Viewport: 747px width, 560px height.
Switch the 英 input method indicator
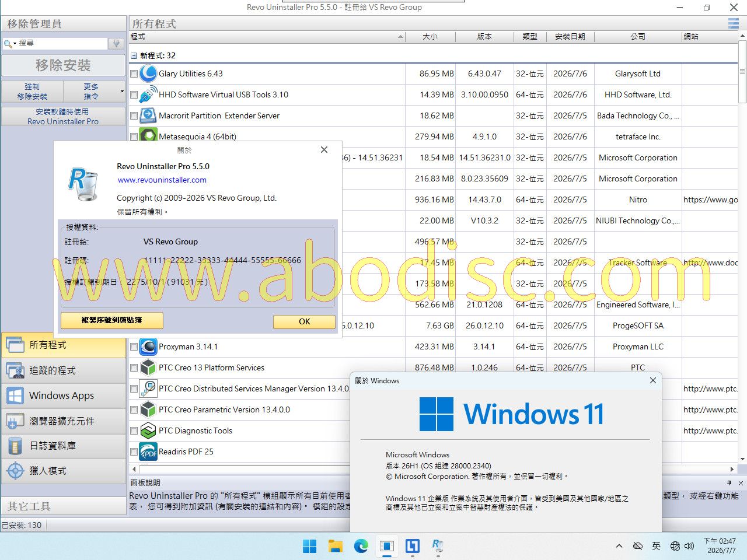pyautogui.click(x=657, y=546)
